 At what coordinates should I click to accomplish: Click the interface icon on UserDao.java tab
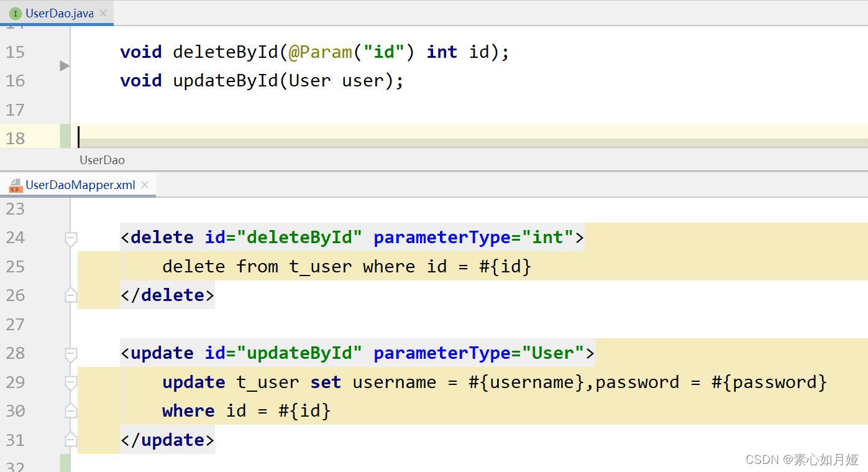pos(15,13)
